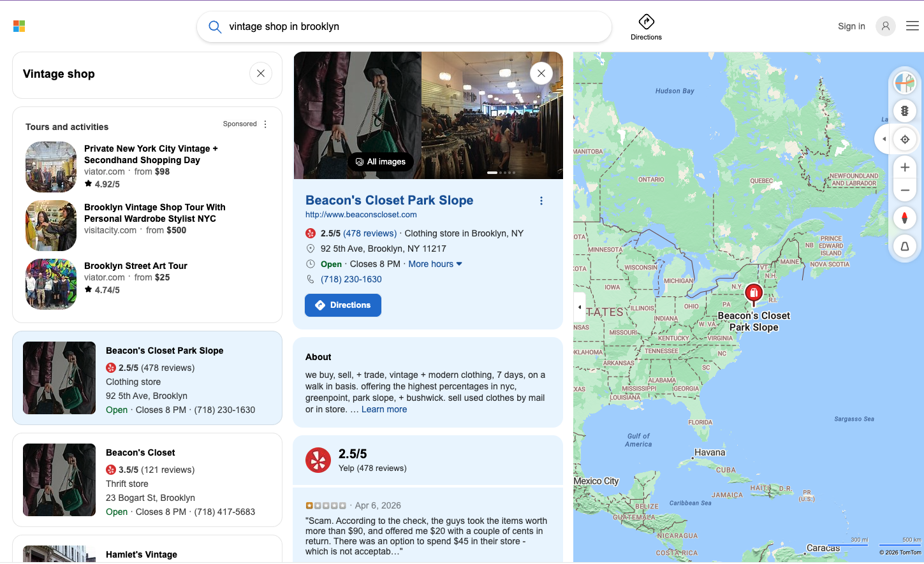
Task: Click the Havana label on the map
Action: [x=710, y=452]
